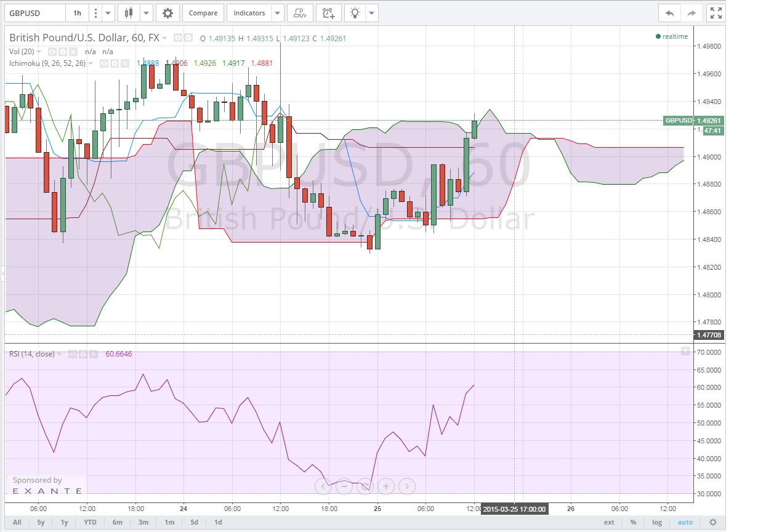Toggle the auto scale option
The image size is (774, 532).
pos(685,522)
